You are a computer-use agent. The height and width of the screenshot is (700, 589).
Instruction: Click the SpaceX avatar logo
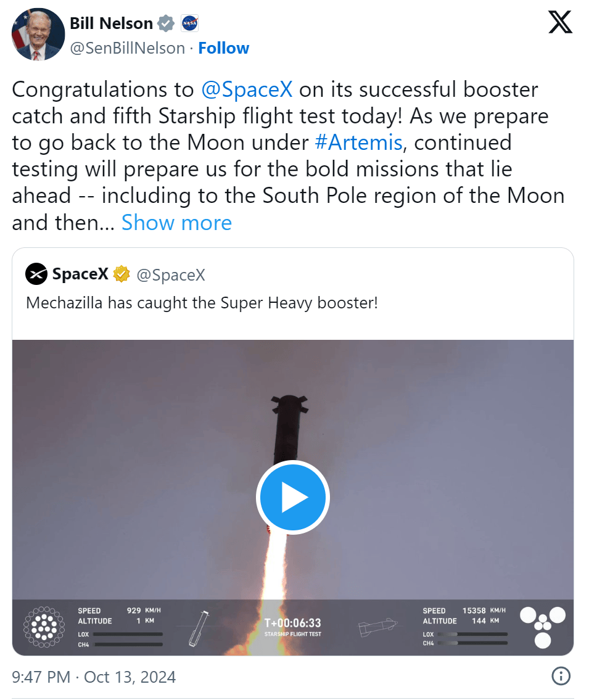[x=36, y=274]
